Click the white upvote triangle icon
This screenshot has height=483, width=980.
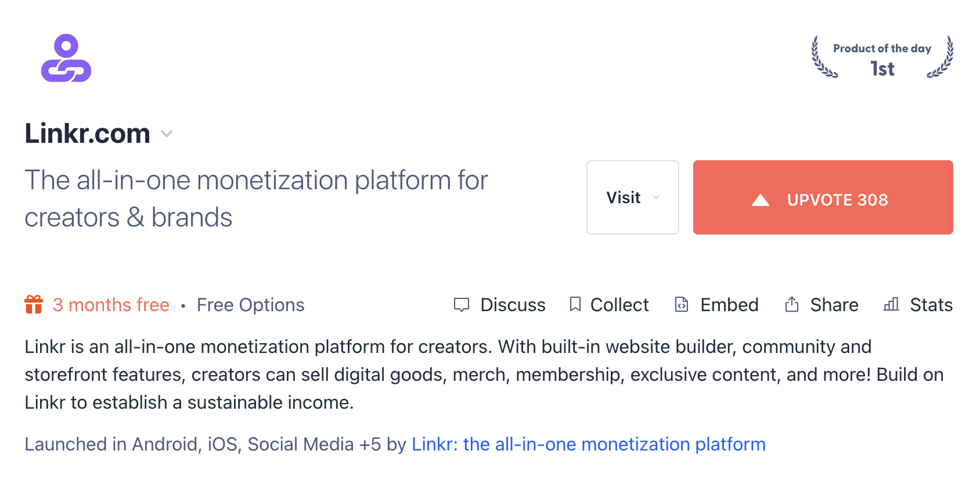[761, 200]
